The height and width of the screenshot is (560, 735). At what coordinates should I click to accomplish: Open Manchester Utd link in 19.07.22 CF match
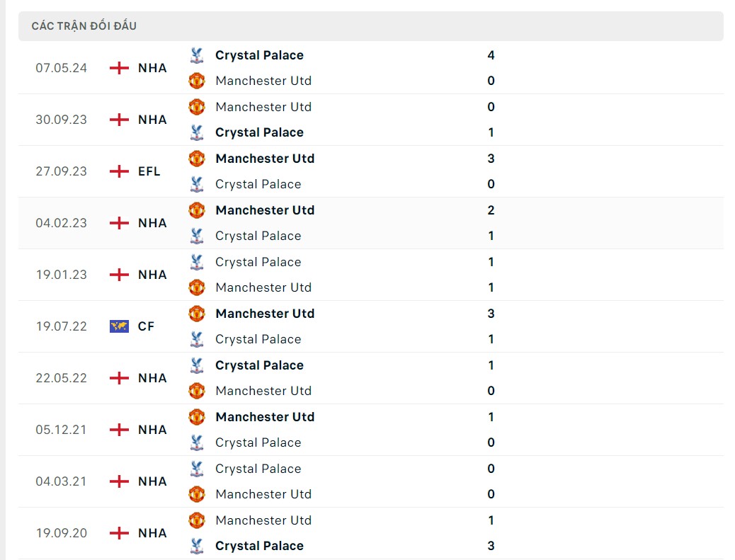[265, 314]
